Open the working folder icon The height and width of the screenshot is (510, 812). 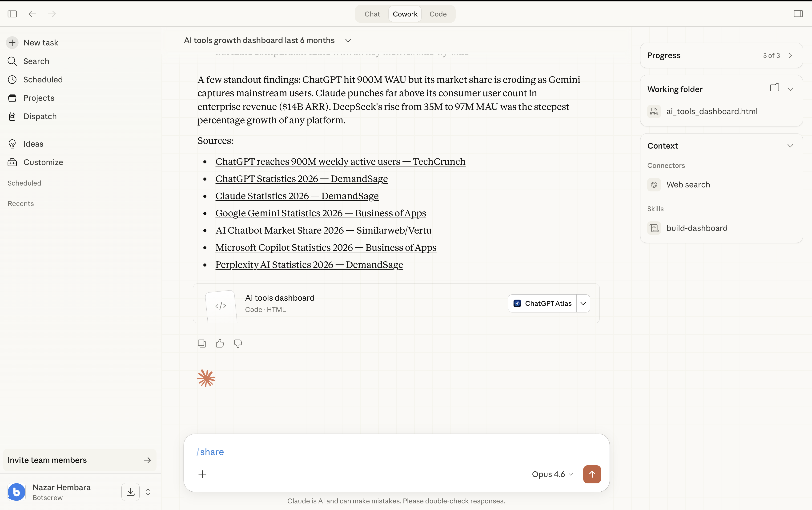[774, 88]
